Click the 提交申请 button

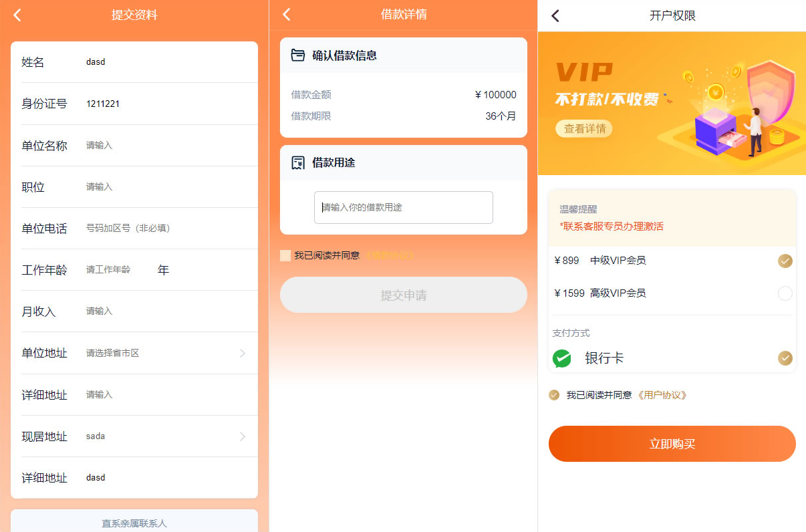(404, 295)
